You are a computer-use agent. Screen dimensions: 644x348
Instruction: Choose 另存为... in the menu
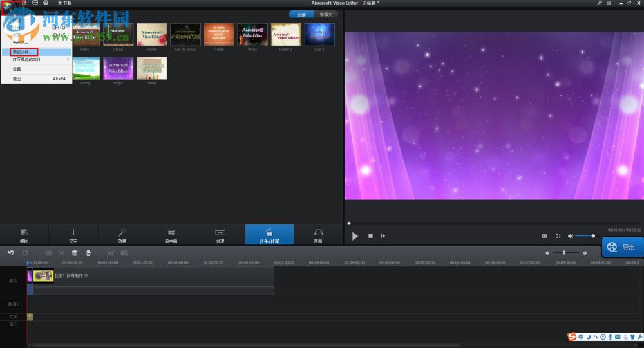pyautogui.click(x=37, y=42)
